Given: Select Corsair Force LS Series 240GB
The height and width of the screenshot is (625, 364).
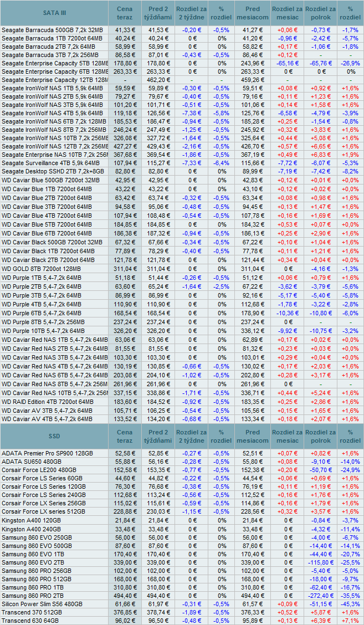Looking at the screenshot, I should coord(43,495).
